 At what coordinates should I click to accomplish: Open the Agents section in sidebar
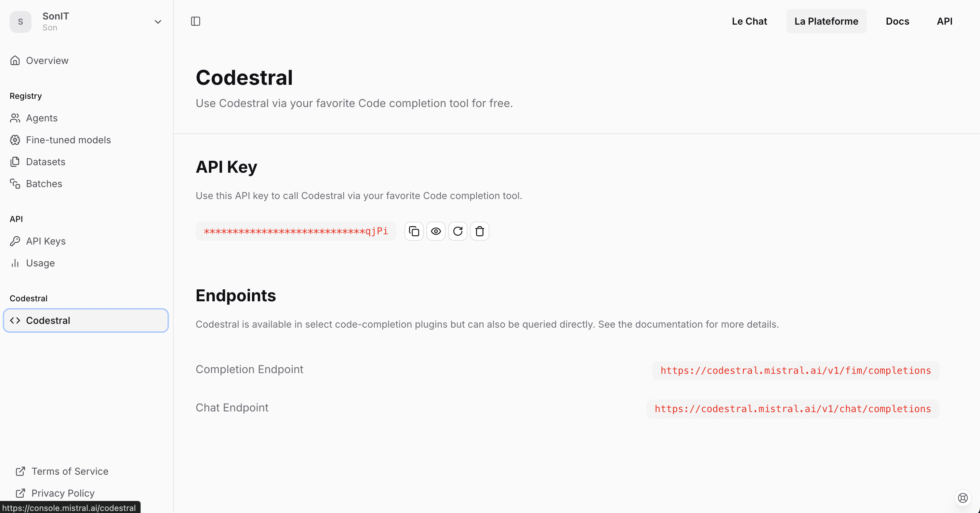[x=41, y=118]
